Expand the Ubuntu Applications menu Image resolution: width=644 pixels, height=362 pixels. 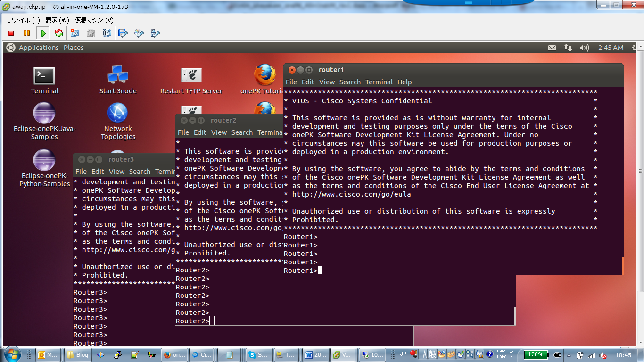38,48
